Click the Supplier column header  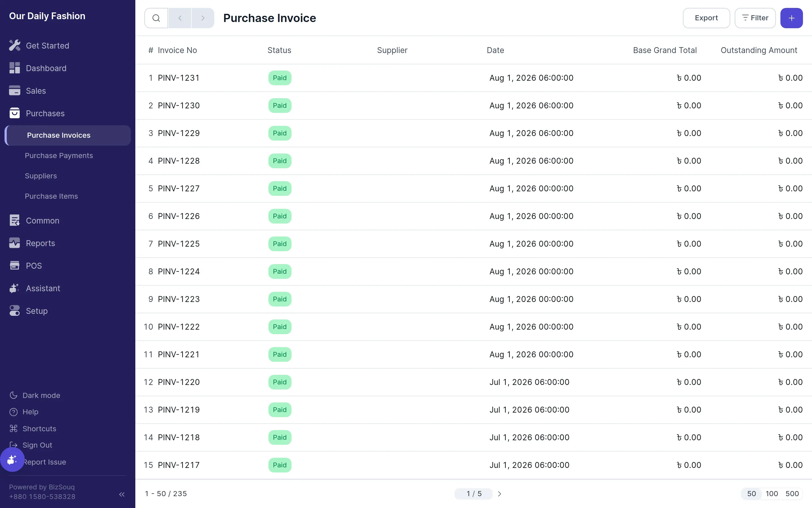pyautogui.click(x=392, y=50)
